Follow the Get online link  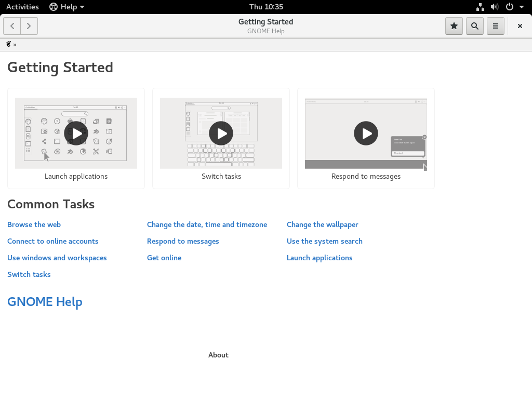[164, 258]
